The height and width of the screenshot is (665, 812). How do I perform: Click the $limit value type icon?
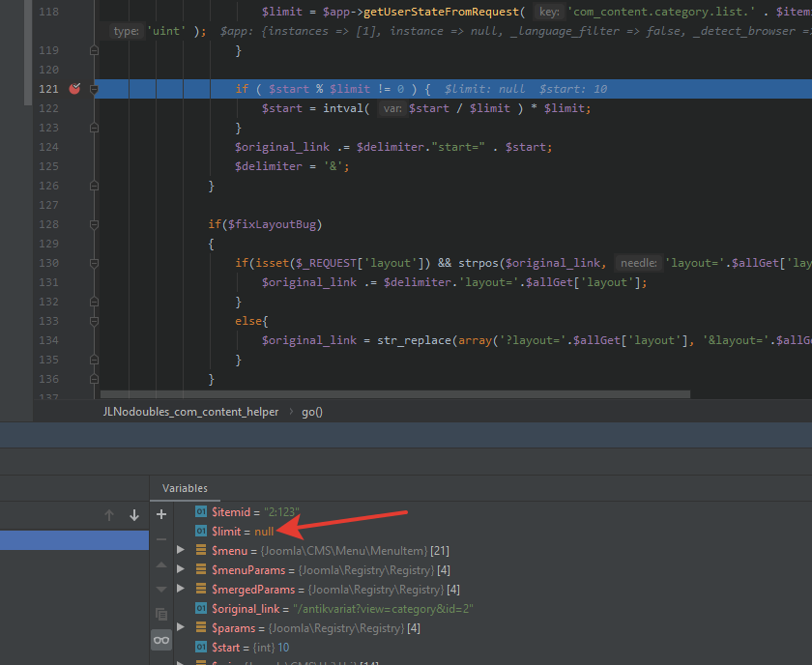(x=201, y=531)
